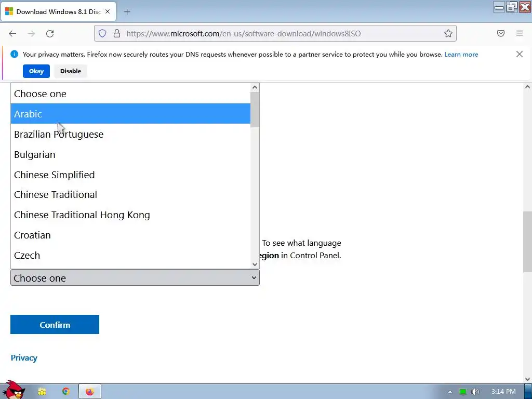Click the 3:14 PM clock
The image size is (532, 399).
click(503, 392)
